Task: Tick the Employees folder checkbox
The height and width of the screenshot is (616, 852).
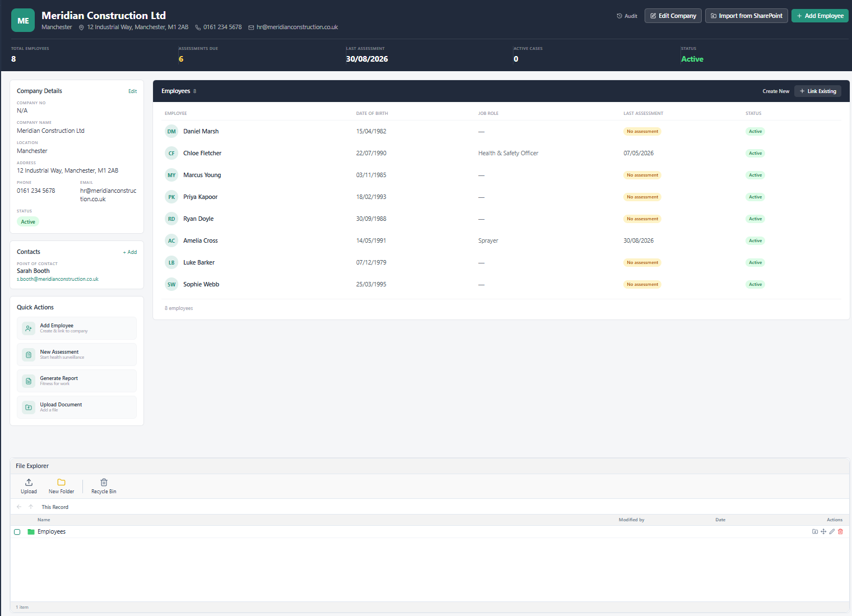Action: tap(17, 532)
